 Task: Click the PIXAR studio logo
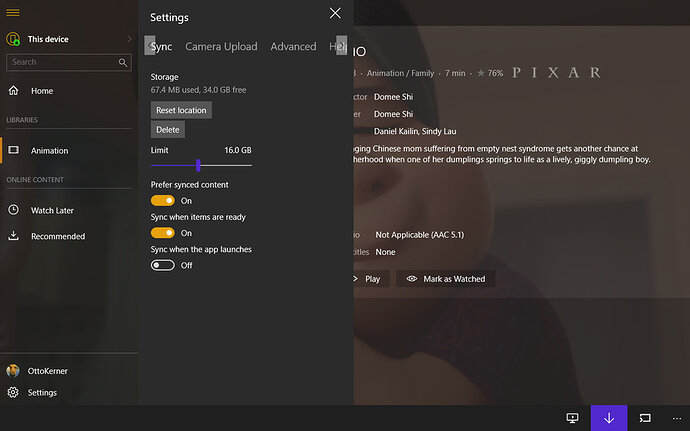point(556,73)
